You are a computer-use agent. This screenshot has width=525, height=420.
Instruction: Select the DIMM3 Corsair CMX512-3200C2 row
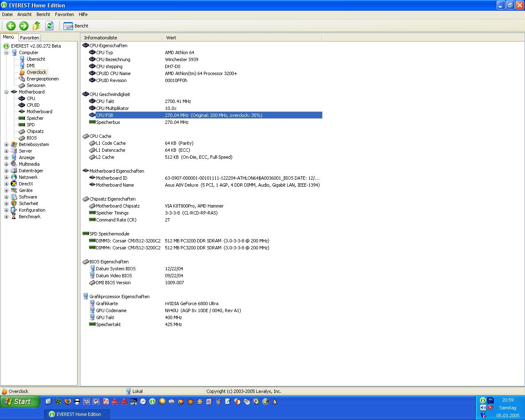pos(205,241)
